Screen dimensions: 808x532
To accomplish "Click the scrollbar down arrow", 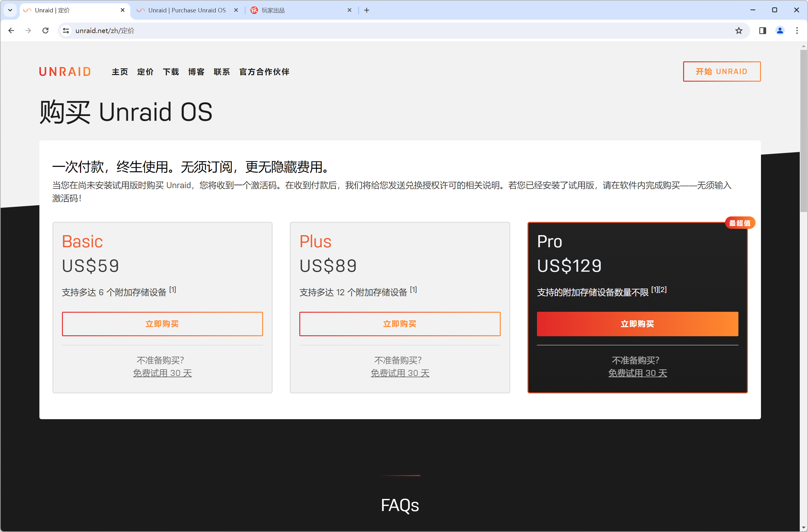I will click(x=803, y=527).
